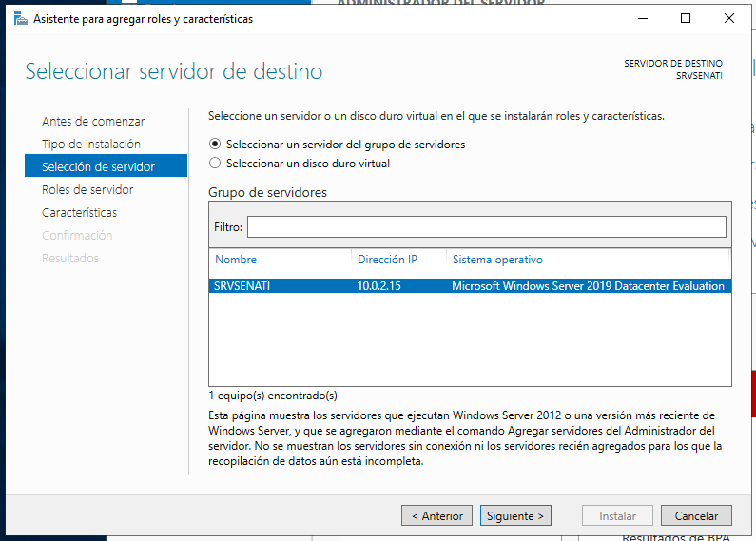This screenshot has height=541, width=756.
Task: Click 'Seleccionar servidor de destino' page title
Action: pos(174,71)
